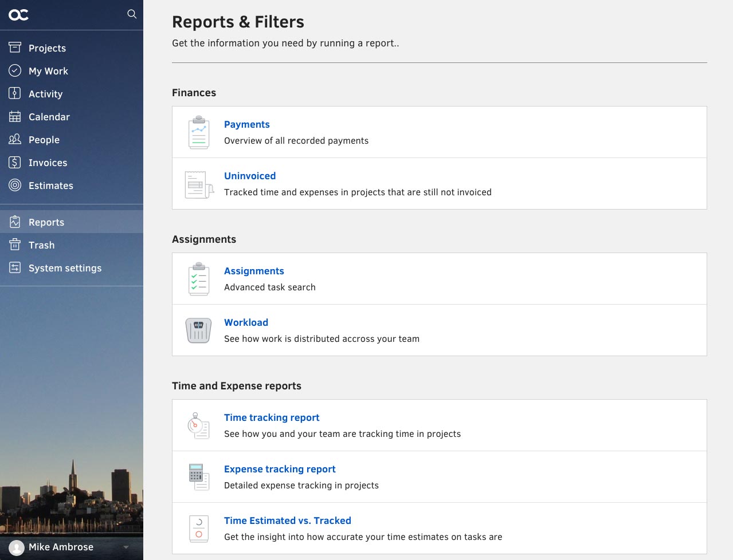Click the Time Estimated vs. Tracked icon

tap(199, 529)
